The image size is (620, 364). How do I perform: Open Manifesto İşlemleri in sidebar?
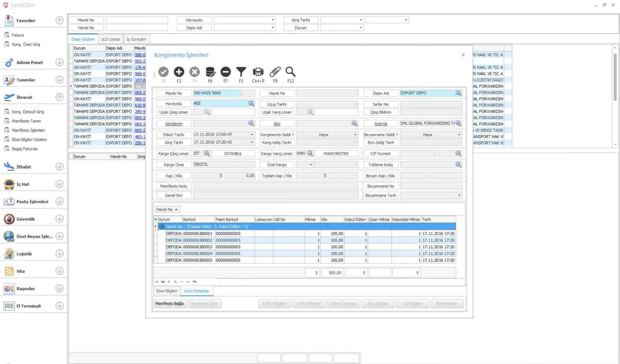(x=28, y=130)
